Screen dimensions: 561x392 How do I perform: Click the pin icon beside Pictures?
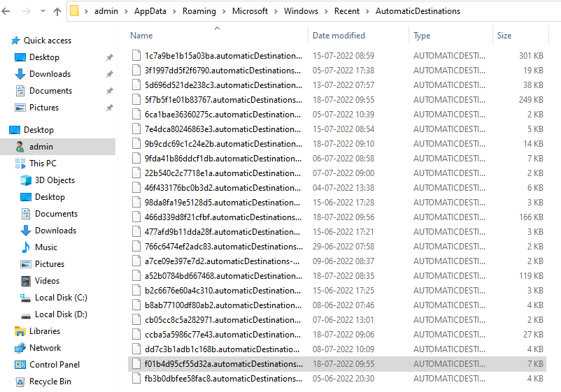(x=110, y=108)
